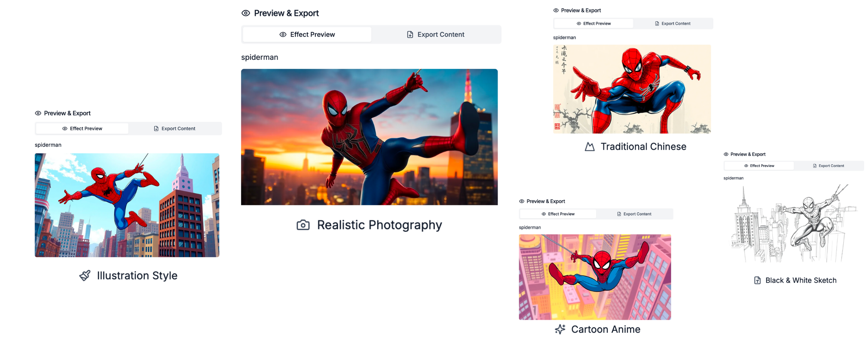Open the Traditional Chinese ink Spider-Man image
The width and height of the screenshot is (868, 344).
click(632, 89)
